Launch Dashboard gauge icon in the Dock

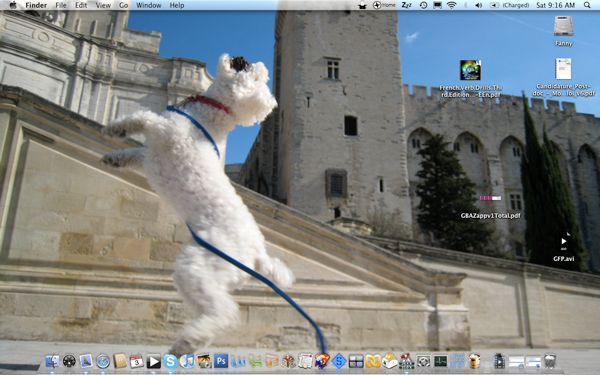tap(69, 361)
